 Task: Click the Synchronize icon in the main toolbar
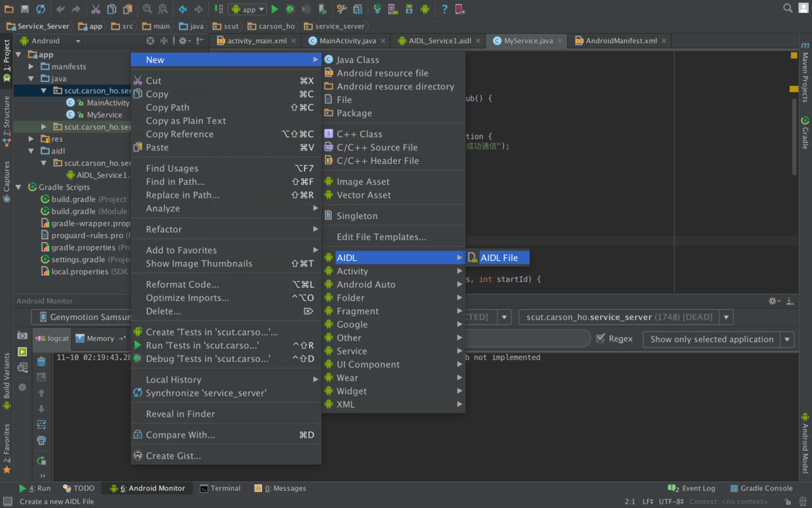coord(41,9)
